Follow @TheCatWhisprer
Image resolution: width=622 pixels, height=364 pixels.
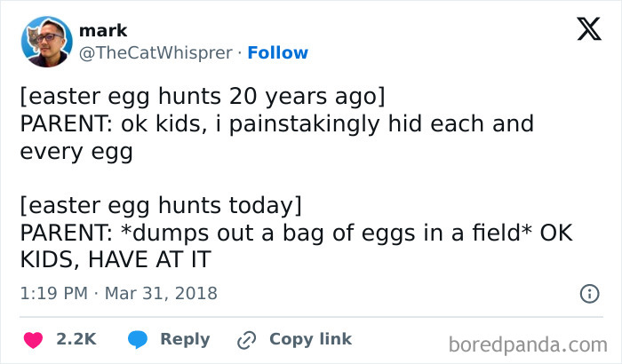pyautogui.click(x=277, y=52)
